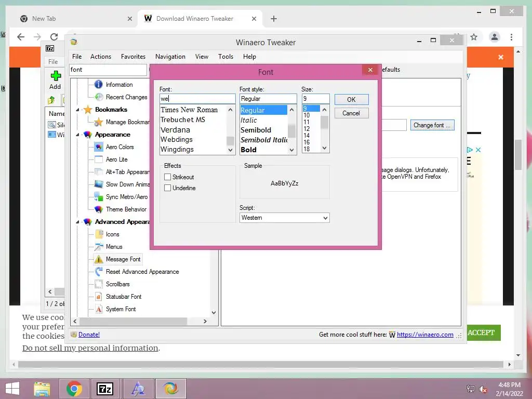Click the Winaero Tweaker taskbar icon
532x399 pixels.
click(x=170, y=389)
